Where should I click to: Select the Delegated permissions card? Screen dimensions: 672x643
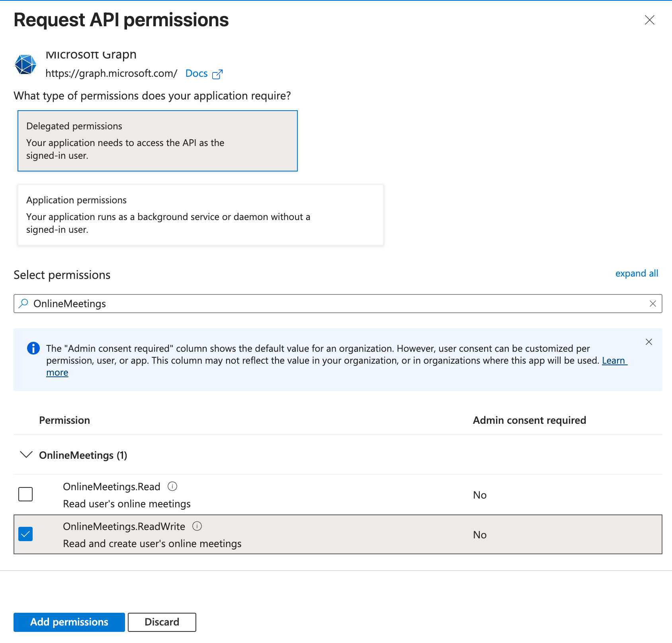[157, 140]
